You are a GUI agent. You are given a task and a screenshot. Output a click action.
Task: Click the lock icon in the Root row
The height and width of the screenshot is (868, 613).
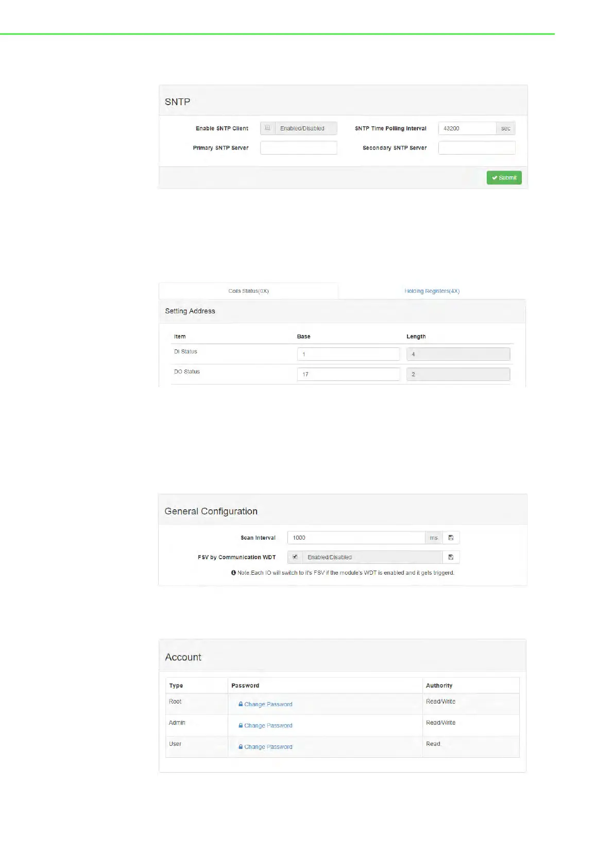241,704
